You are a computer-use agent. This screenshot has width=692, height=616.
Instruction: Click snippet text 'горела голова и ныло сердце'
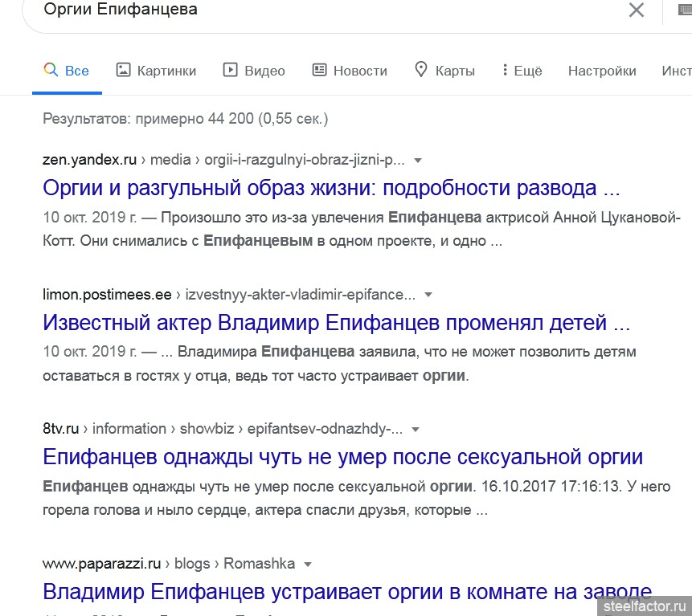pyautogui.click(x=147, y=510)
